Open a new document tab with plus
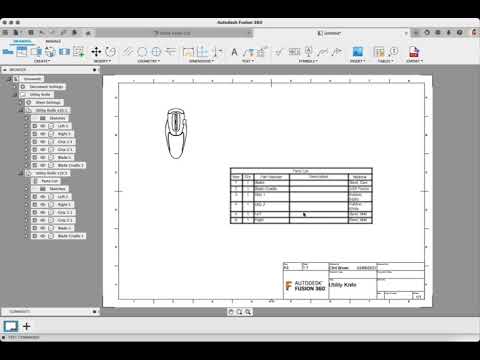 [x=416, y=33]
